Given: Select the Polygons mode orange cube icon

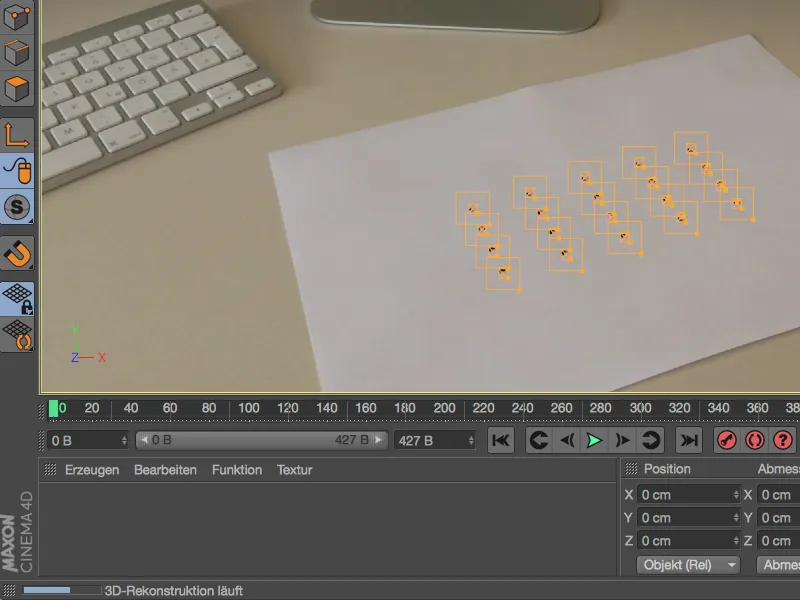Looking at the screenshot, I should pos(17,89).
